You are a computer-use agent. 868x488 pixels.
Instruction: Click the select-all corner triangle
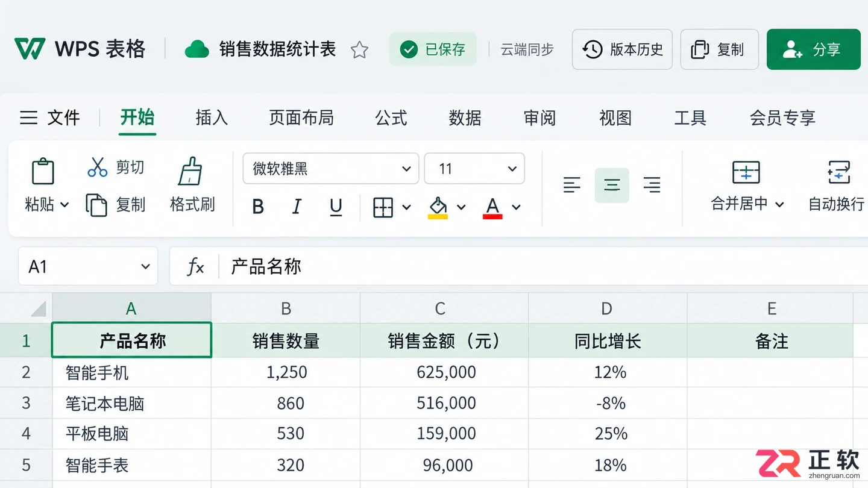tap(39, 309)
